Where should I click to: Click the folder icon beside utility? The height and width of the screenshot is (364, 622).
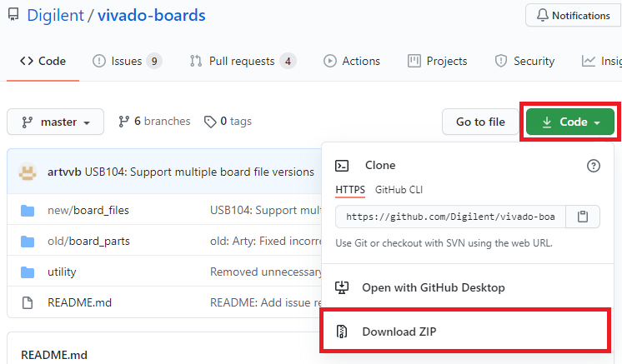28,272
